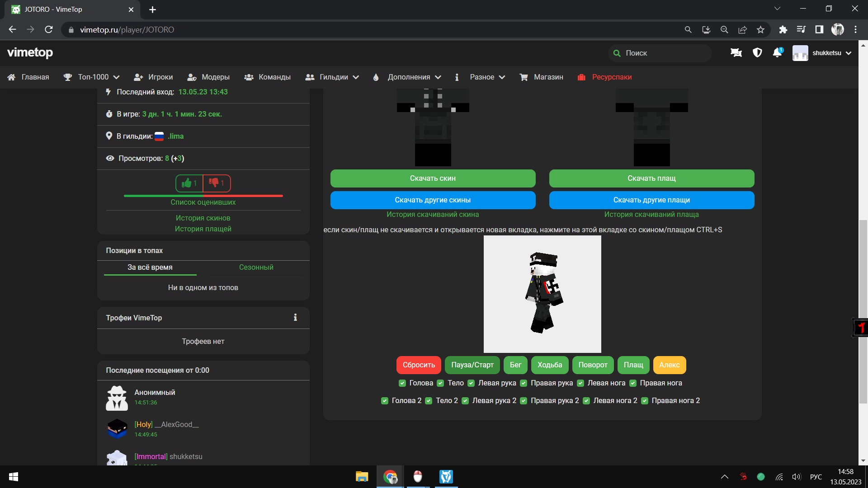Bookmark page with the star icon
The width and height of the screenshot is (868, 488).
(x=760, y=30)
